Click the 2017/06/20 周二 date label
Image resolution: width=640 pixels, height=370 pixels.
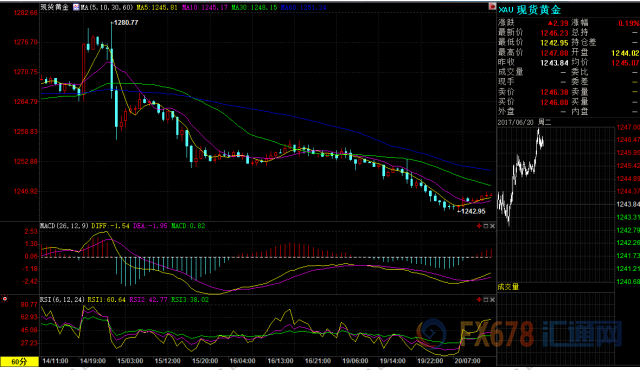[524, 122]
